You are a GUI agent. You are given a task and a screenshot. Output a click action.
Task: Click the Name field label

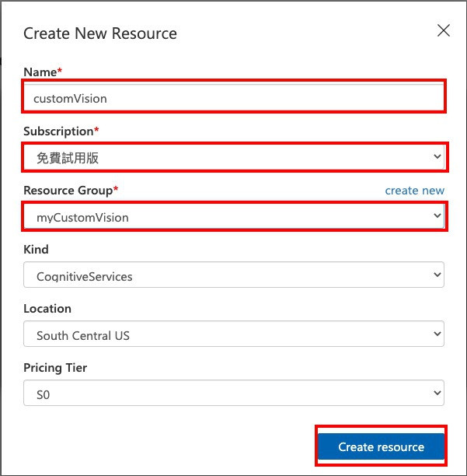(42, 72)
